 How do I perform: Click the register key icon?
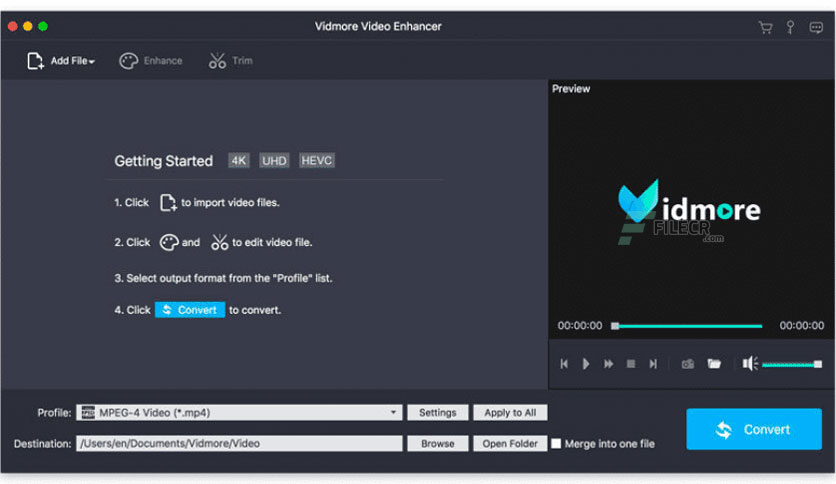pos(790,27)
